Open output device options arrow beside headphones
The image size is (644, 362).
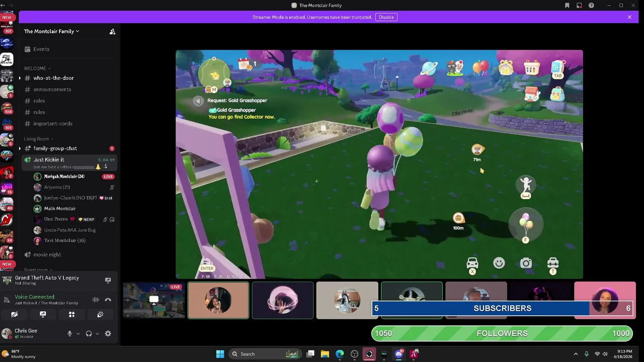(97, 333)
